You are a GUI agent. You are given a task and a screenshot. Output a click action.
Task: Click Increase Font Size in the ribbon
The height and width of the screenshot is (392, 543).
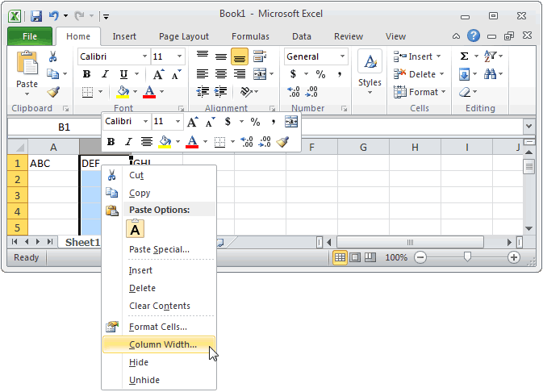pos(159,74)
